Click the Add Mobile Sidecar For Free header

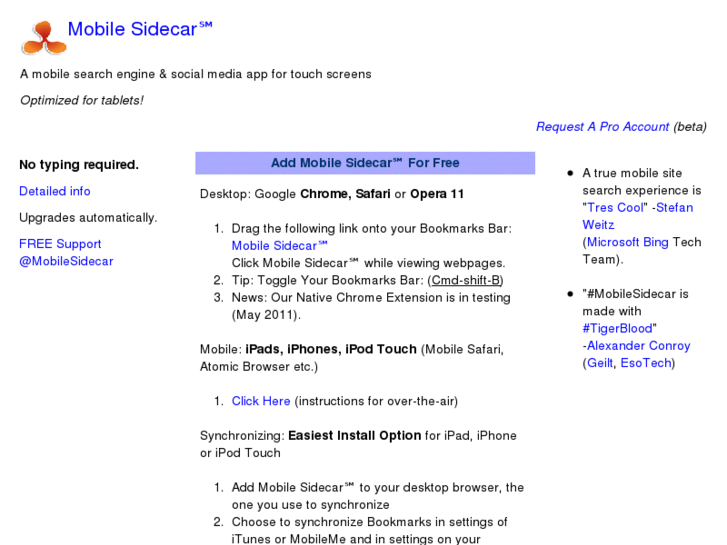[x=365, y=163]
